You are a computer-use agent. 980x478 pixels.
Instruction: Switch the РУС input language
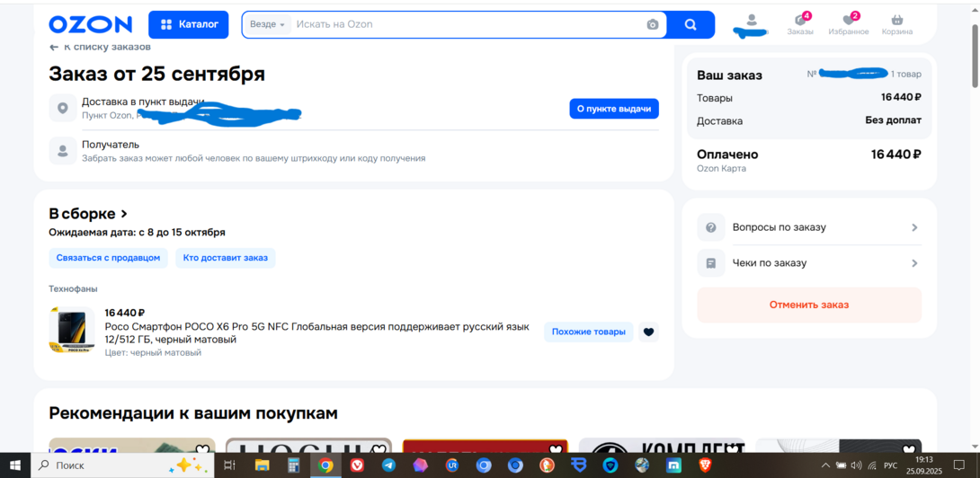pyautogui.click(x=892, y=465)
